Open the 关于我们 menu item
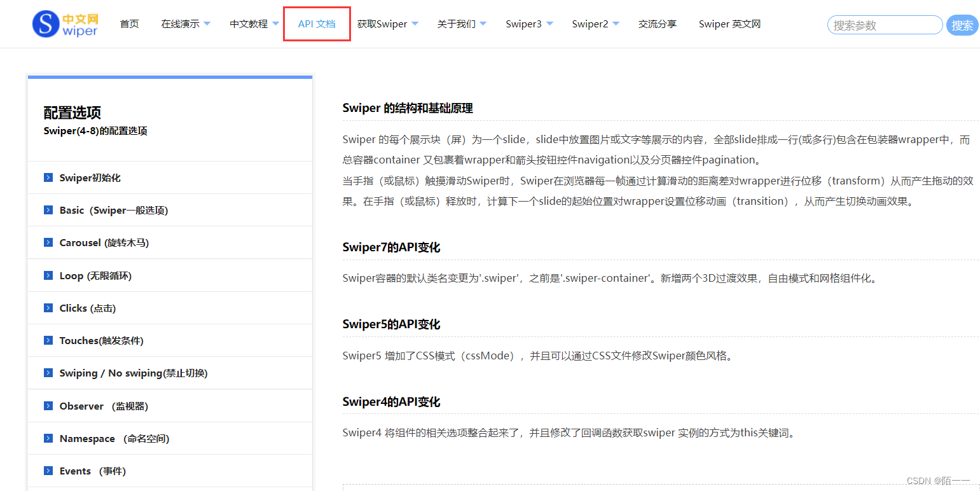Viewport: 980px width, 491px height. click(456, 24)
